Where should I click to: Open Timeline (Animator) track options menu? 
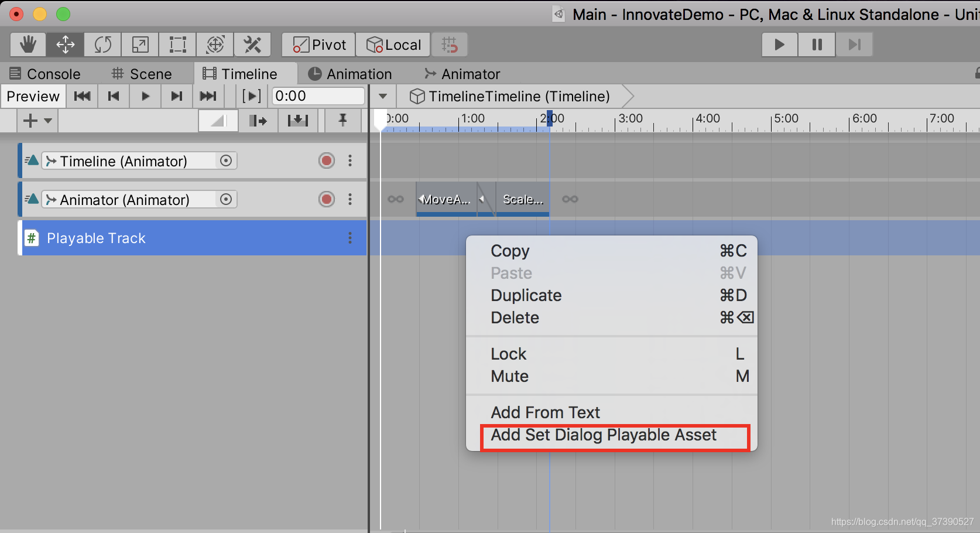click(x=350, y=160)
